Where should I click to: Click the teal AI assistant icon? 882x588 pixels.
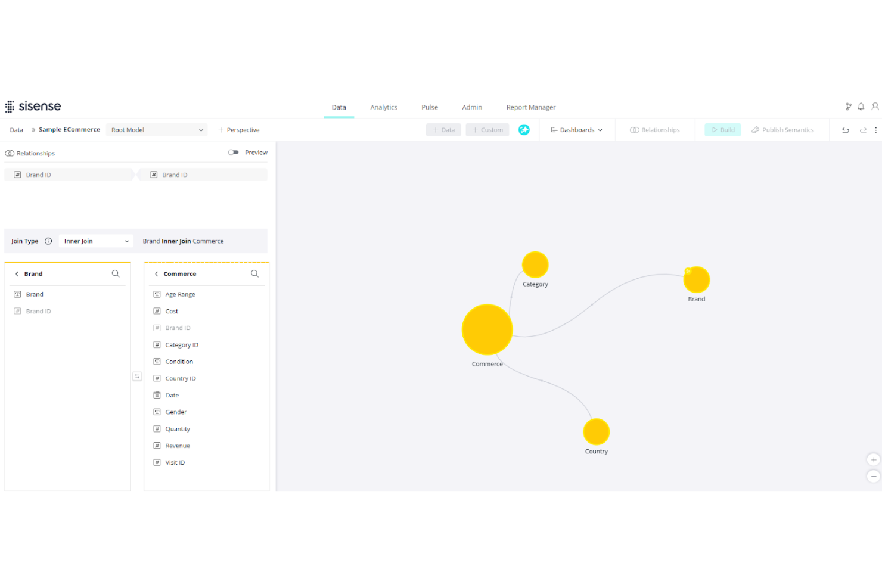point(524,129)
